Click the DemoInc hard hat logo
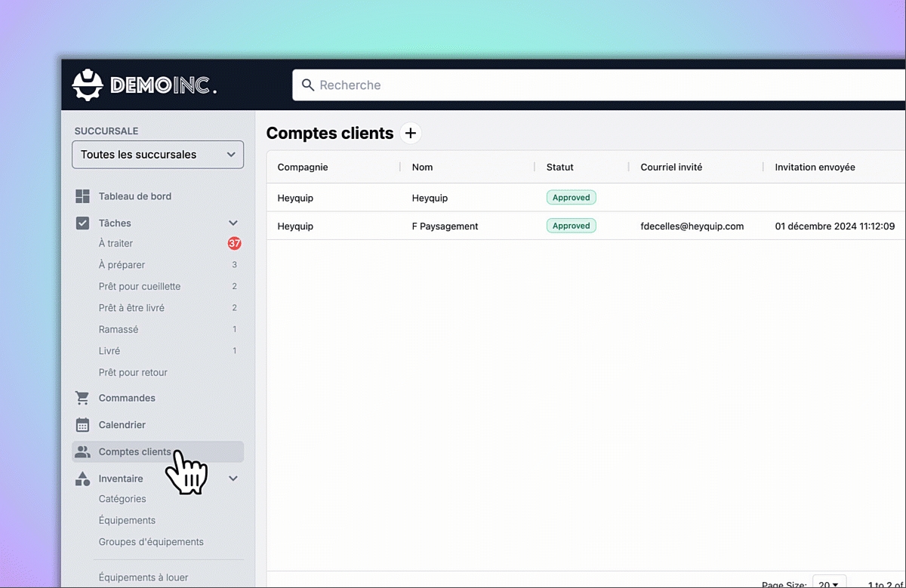This screenshot has width=906, height=588. click(x=88, y=85)
